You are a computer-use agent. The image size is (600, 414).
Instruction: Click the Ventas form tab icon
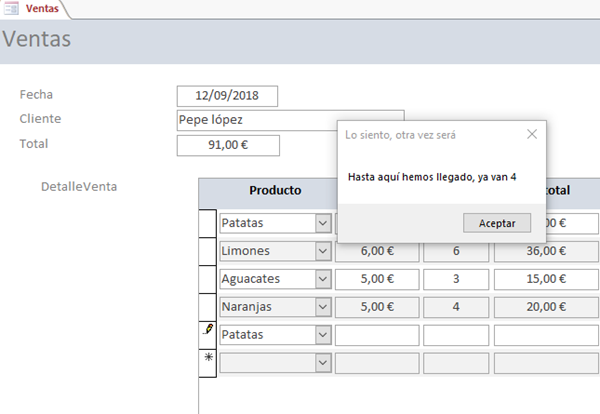11,8
